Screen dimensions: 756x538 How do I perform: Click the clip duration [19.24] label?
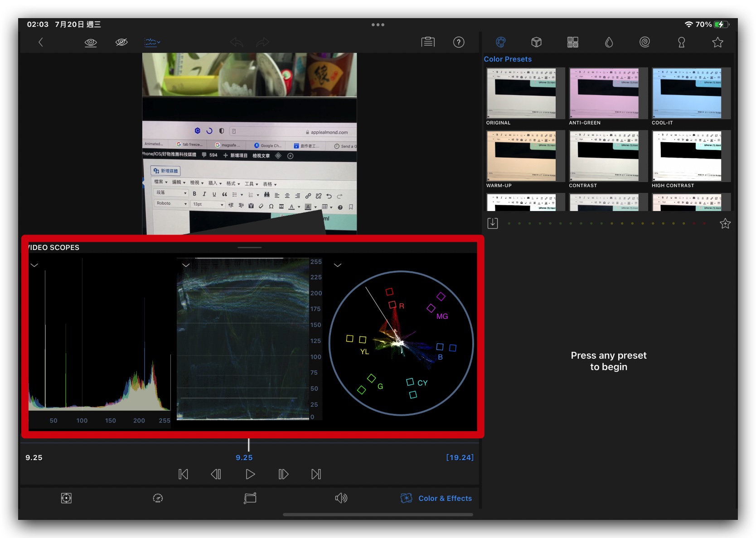(x=460, y=457)
